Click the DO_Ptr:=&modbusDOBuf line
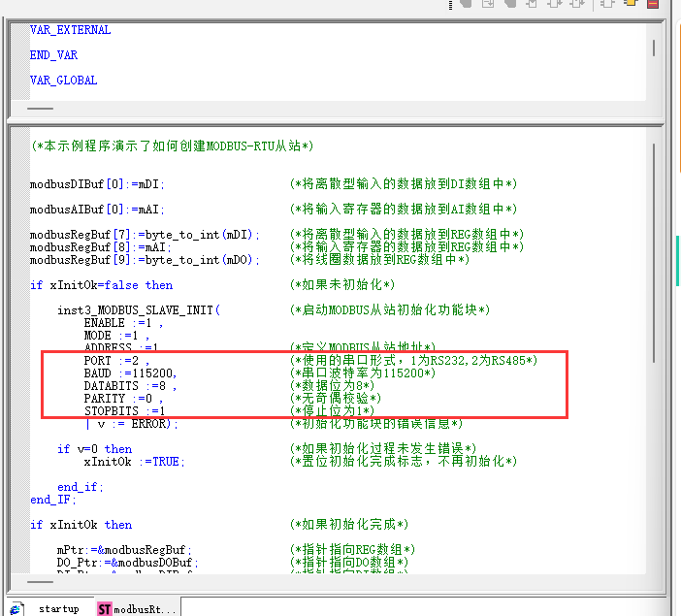Image resolution: width=681 pixels, height=616 pixels. point(128,563)
